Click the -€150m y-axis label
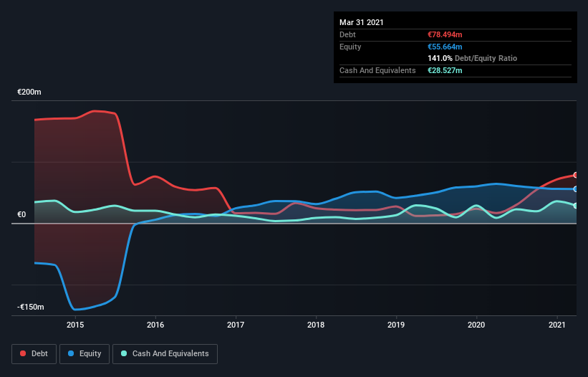Screen dimensions: 588x377 point(30,307)
